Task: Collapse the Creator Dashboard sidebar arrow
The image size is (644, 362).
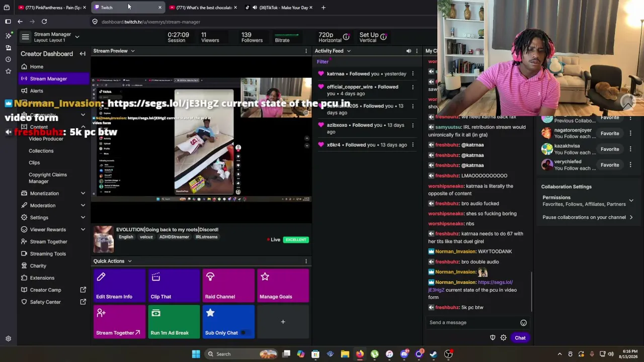Action: coord(83,54)
